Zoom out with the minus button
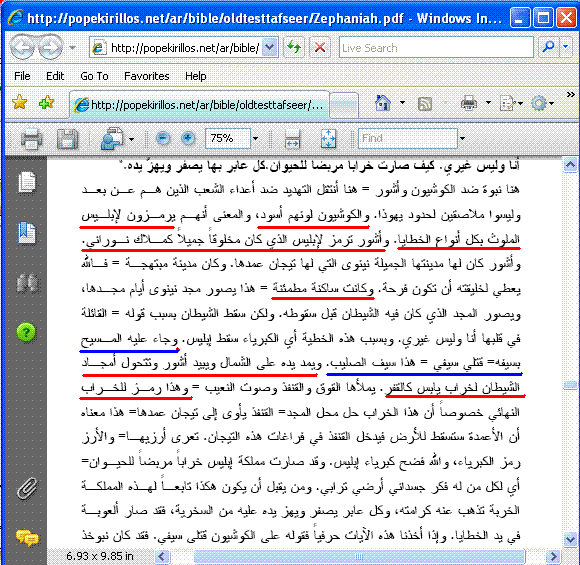The width and height of the screenshot is (580, 565). [x=163, y=139]
